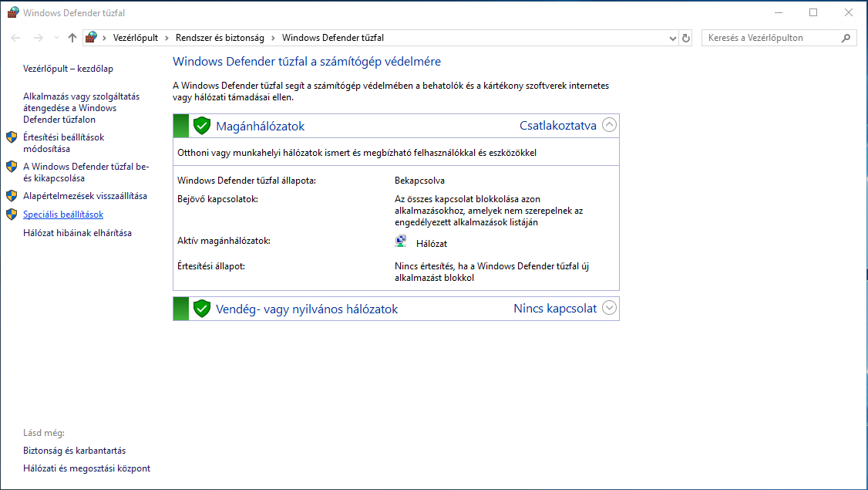Open 'A Windows Defender tűzfal be- és kikapcsolása'
This screenshot has width=868, height=490.
click(86, 172)
